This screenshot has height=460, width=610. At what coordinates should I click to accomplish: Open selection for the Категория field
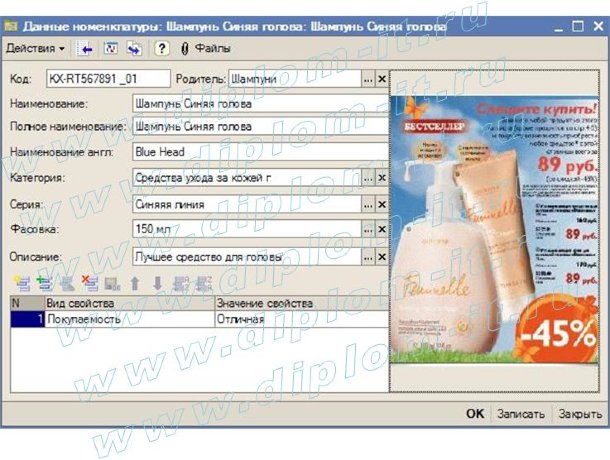click(x=367, y=178)
